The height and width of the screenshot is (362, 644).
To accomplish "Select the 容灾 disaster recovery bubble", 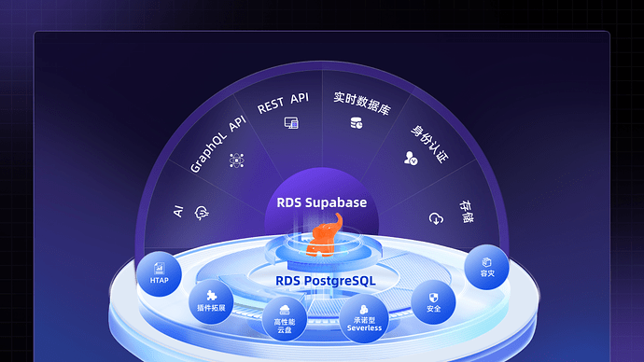I will point(486,267).
